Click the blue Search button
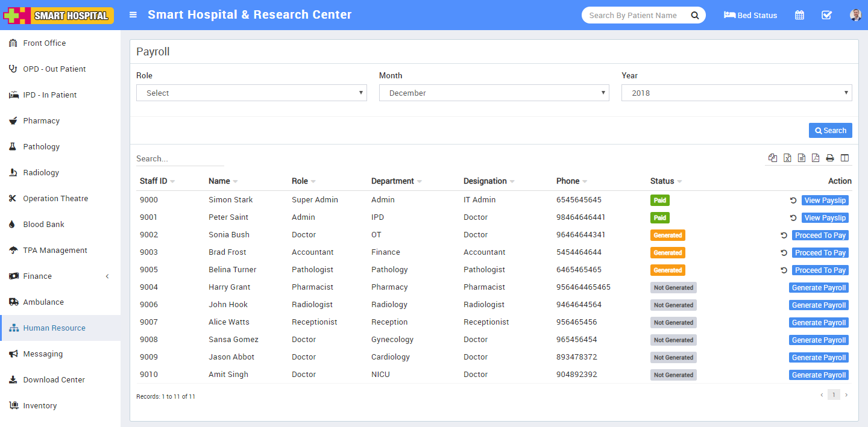Image resolution: width=868 pixels, height=427 pixels. tap(830, 131)
